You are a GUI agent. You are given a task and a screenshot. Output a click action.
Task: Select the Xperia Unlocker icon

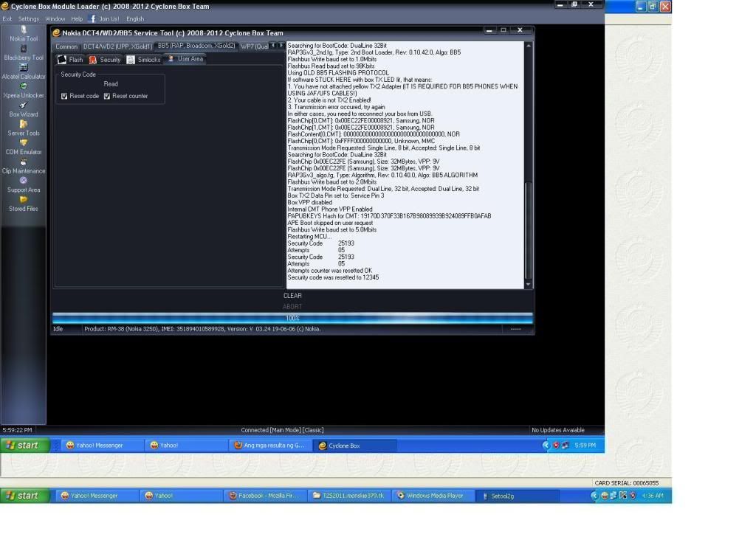tap(24, 86)
